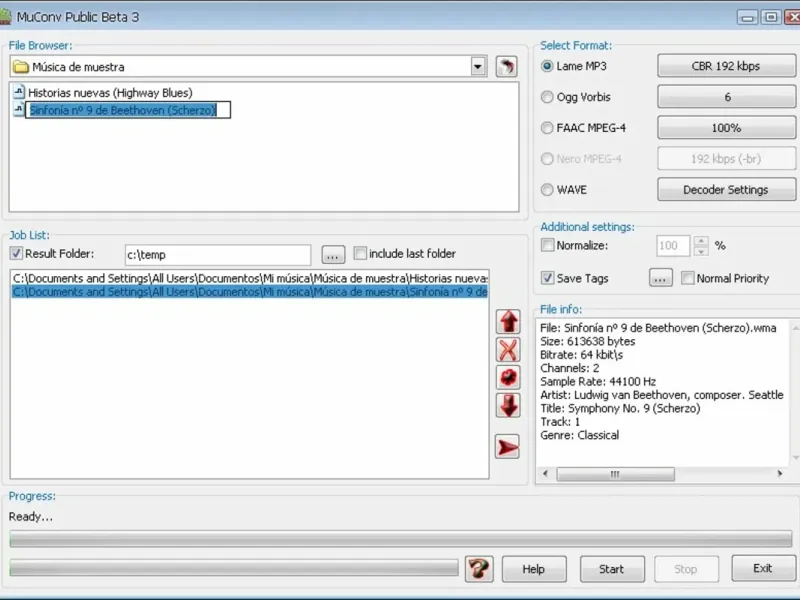Click the Bitrate: 64 kbit\s info line
800x600 pixels.
pyautogui.click(x=582, y=355)
